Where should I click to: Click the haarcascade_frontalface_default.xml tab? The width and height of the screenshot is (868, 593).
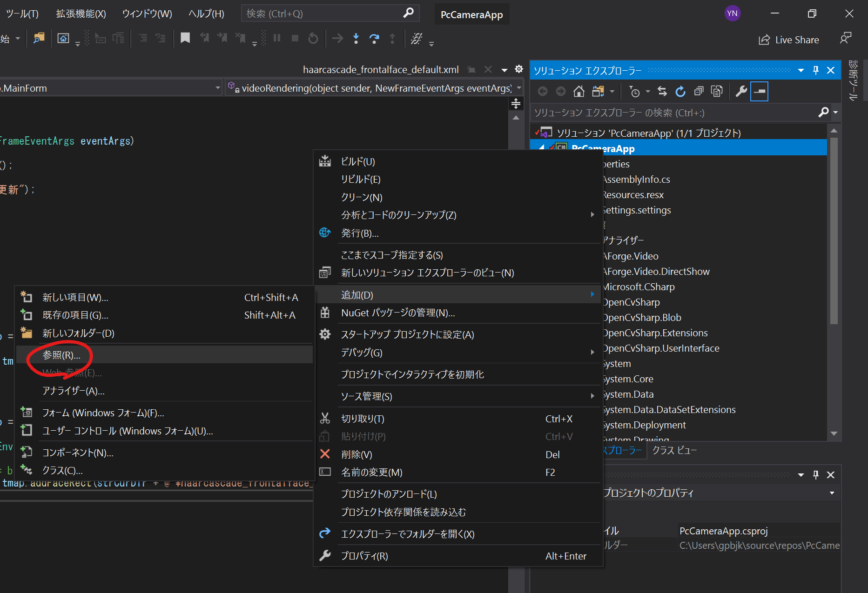(381, 70)
